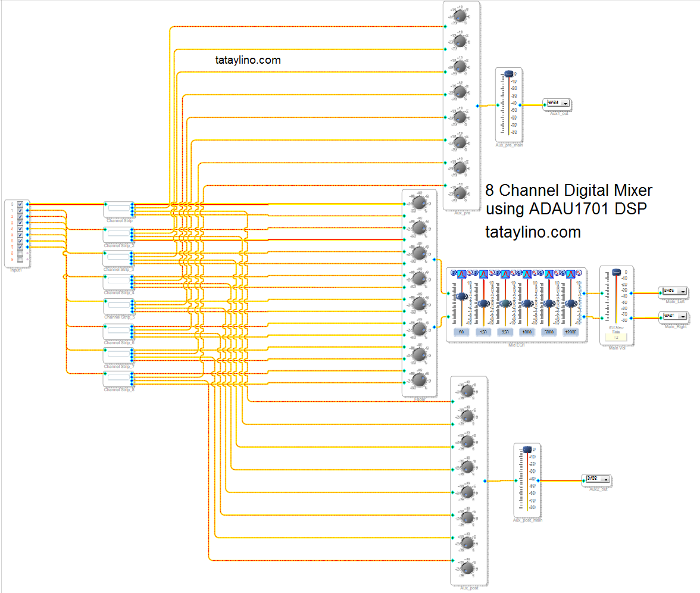Toggle the Input1 channel 0 checkbox
The height and width of the screenshot is (593, 700).
click(20, 204)
